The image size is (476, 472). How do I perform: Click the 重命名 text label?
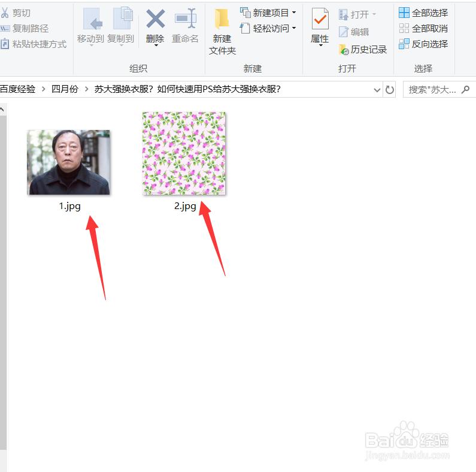click(185, 39)
